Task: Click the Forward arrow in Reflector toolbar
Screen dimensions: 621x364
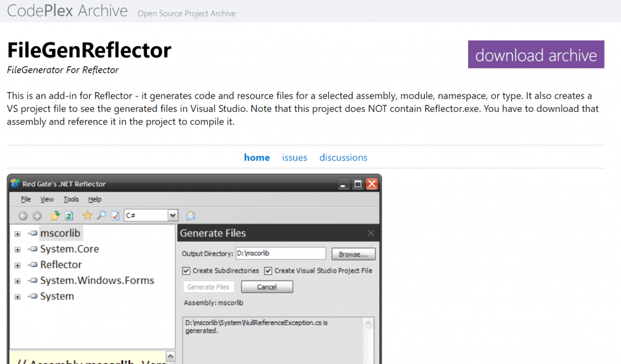Action: coord(37,216)
